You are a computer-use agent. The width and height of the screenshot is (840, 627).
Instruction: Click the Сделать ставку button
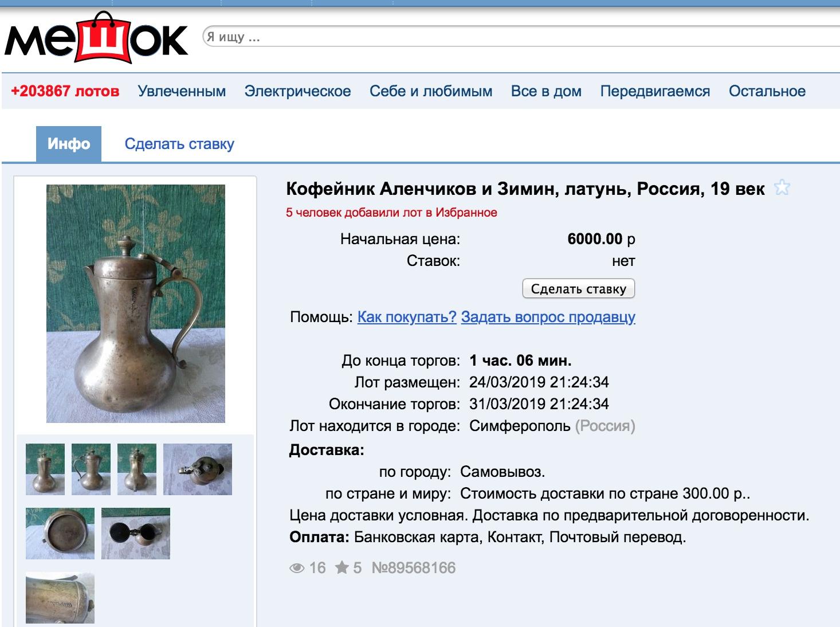click(579, 289)
